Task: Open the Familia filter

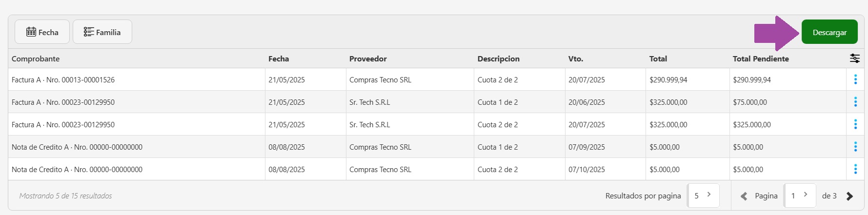Action: pyautogui.click(x=102, y=32)
